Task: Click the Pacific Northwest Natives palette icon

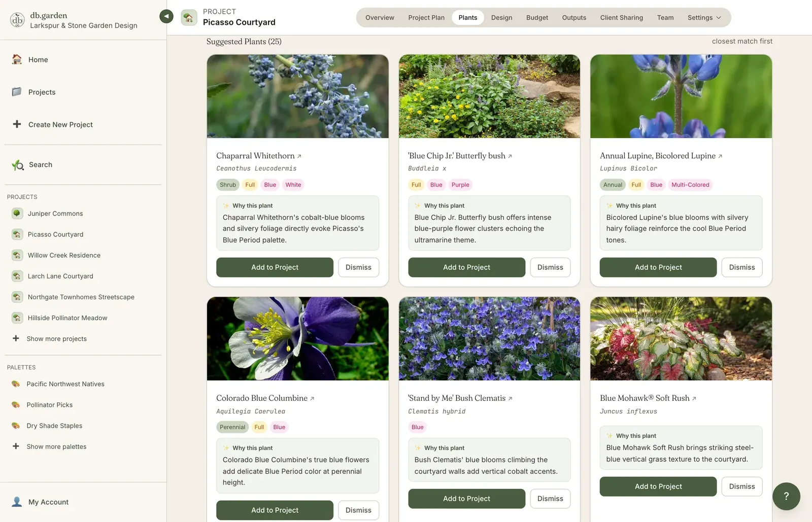Action: tap(16, 384)
